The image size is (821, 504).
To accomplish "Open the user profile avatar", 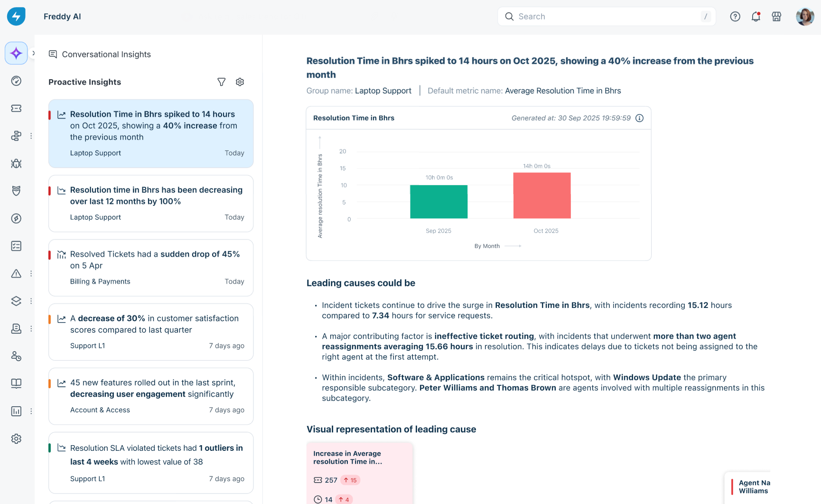I will 805,17.
